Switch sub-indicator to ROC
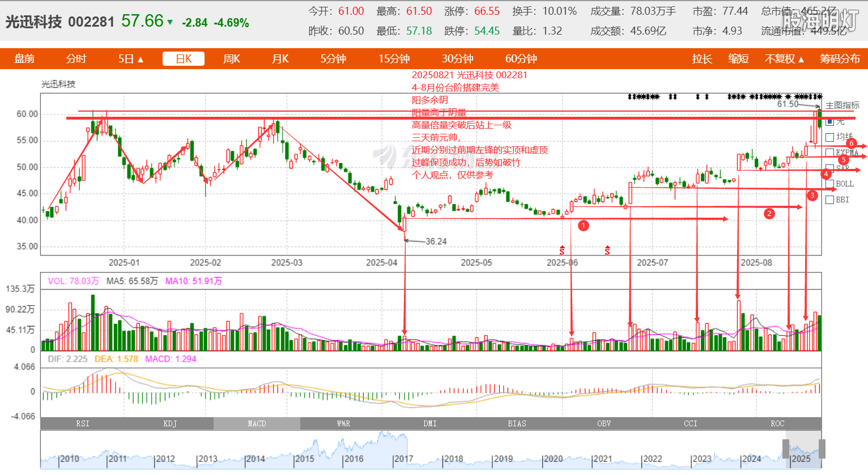The width and height of the screenshot is (868, 475). pos(777,423)
